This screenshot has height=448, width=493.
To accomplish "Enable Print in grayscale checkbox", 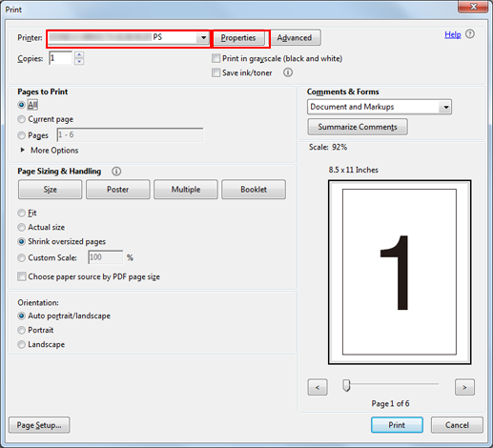I will [x=216, y=58].
